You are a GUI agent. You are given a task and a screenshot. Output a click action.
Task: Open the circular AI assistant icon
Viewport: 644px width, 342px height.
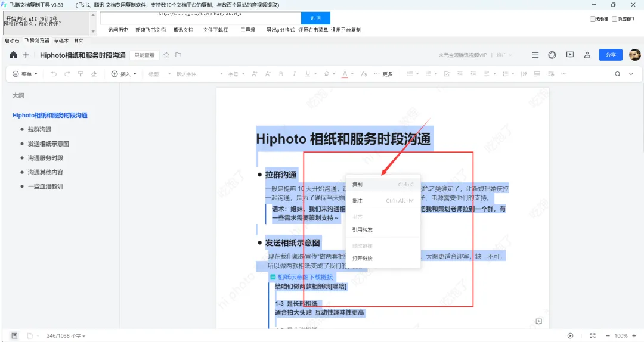(x=552, y=55)
